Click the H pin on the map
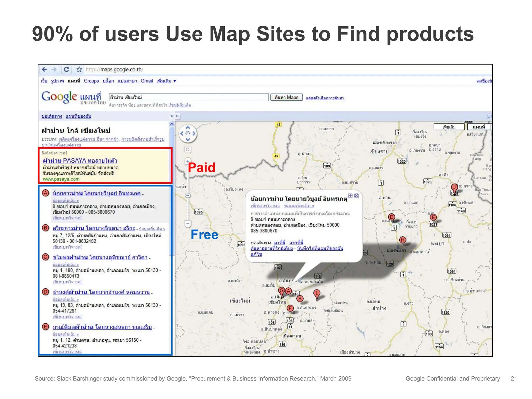Screen dimensions: 532x399 403,240
